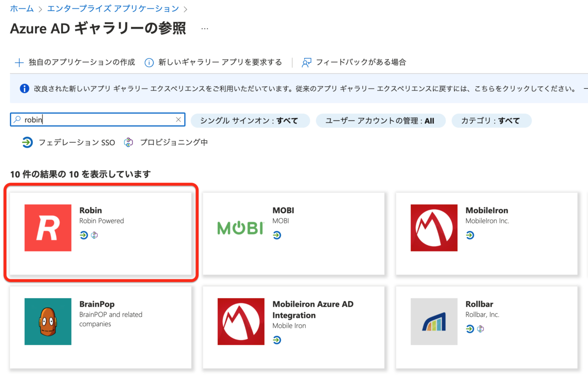The image size is (588, 379).
Task: Open the MOBI app title
Action: (283, 210)
